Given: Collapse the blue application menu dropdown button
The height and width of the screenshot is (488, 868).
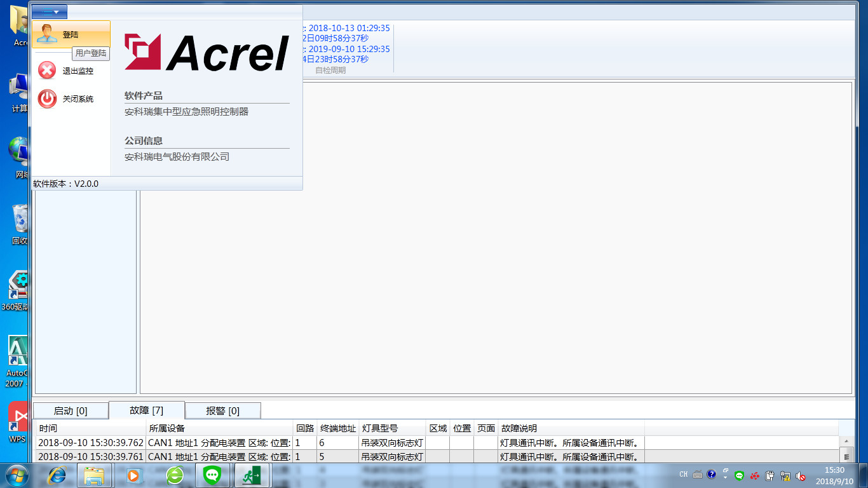Looking at the screenshot, I should click(x=50, y=12).
